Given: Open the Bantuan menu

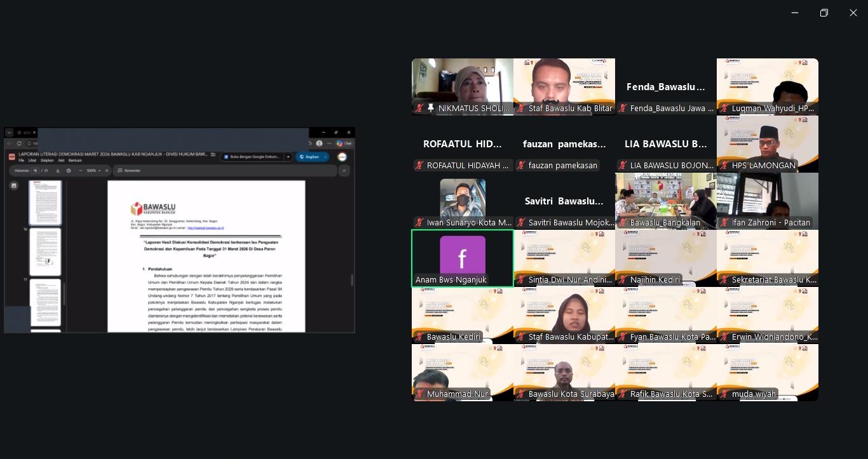Looking at the screenshot, I should [75, 161].
